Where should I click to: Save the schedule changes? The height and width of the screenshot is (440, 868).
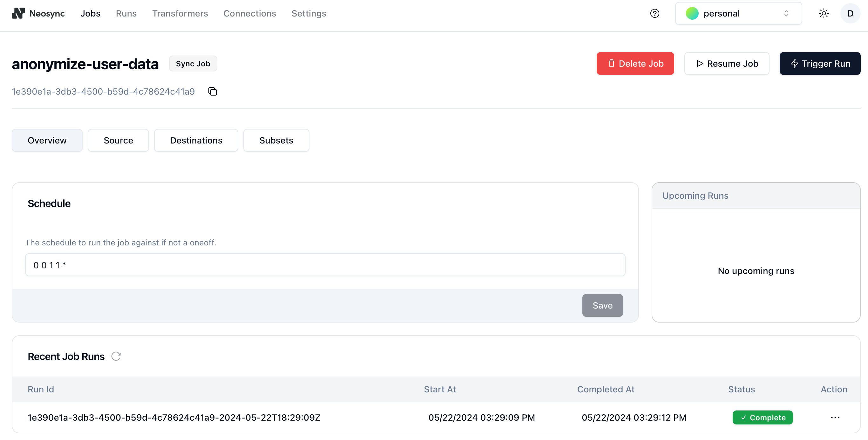602,305
